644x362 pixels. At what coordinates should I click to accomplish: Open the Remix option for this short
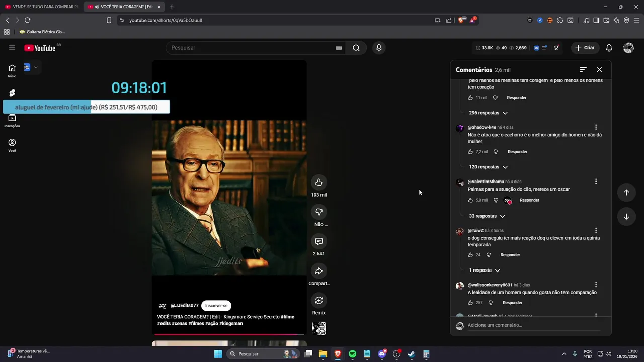[x=319, y=300]
